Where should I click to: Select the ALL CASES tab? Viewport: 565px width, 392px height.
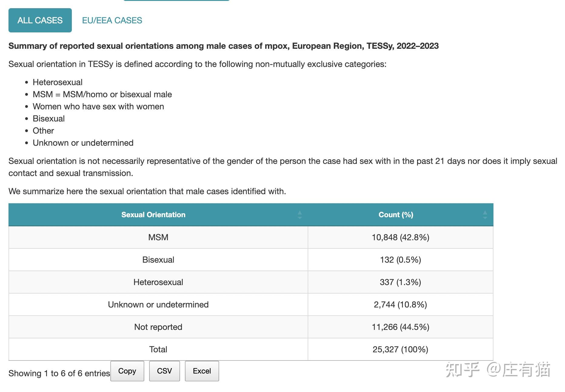[x=40, y=20]
